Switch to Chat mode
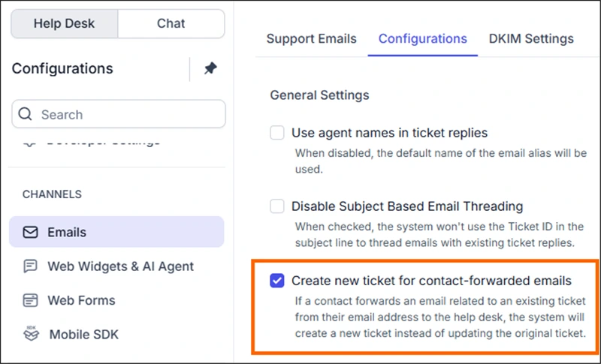601x364 pixels. 171,23
